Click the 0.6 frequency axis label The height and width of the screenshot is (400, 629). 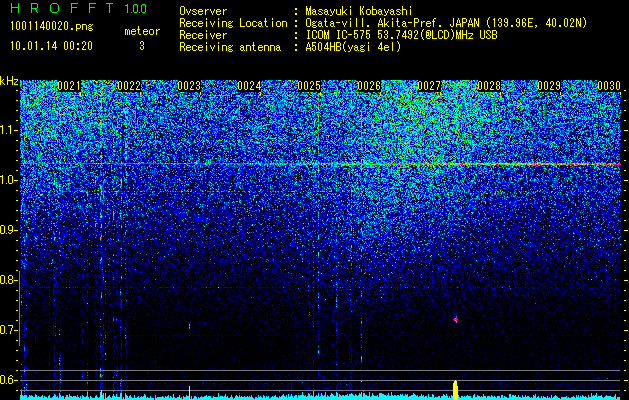tap(8, 380)
